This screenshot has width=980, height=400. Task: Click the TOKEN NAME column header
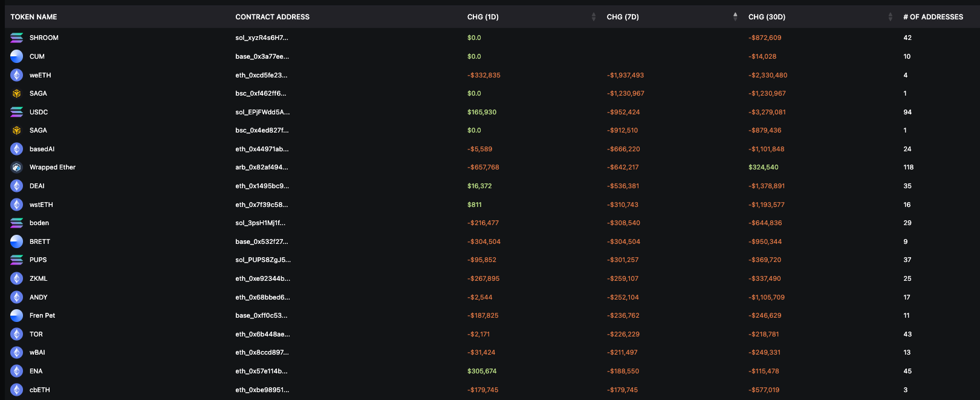pyautogui.click(x=34, y=17)
